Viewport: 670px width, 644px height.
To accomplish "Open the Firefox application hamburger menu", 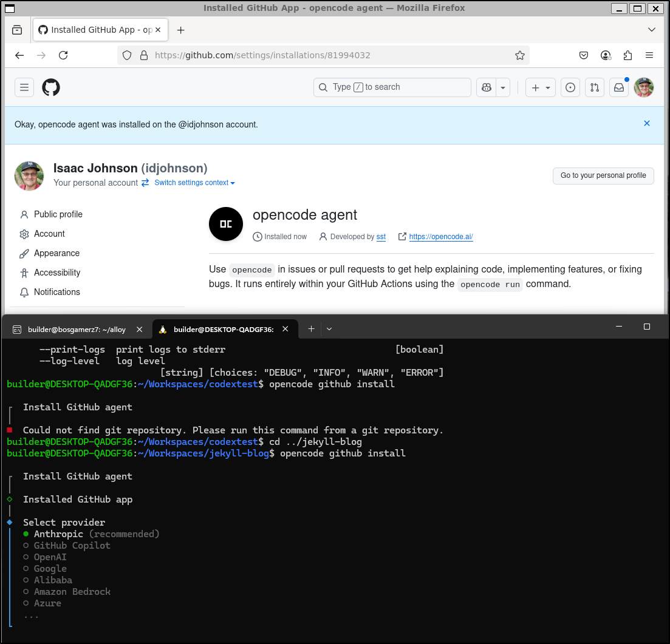I will (x=649, y=55).
